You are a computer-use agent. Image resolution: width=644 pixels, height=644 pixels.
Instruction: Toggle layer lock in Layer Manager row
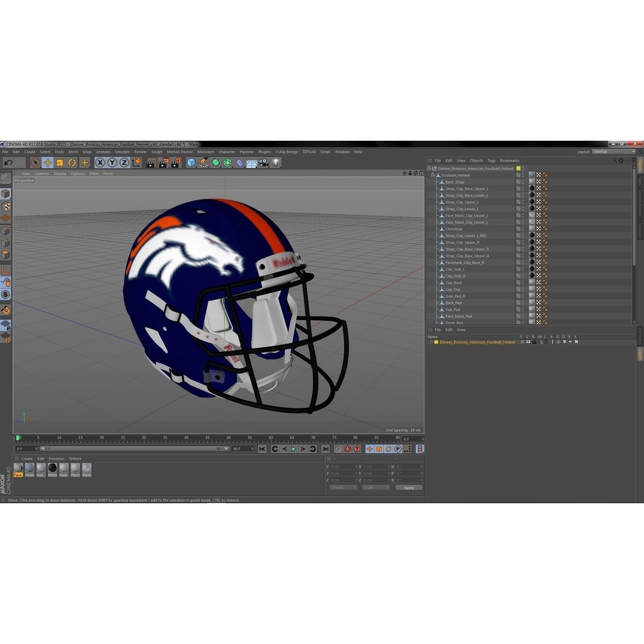pos(546,342)
